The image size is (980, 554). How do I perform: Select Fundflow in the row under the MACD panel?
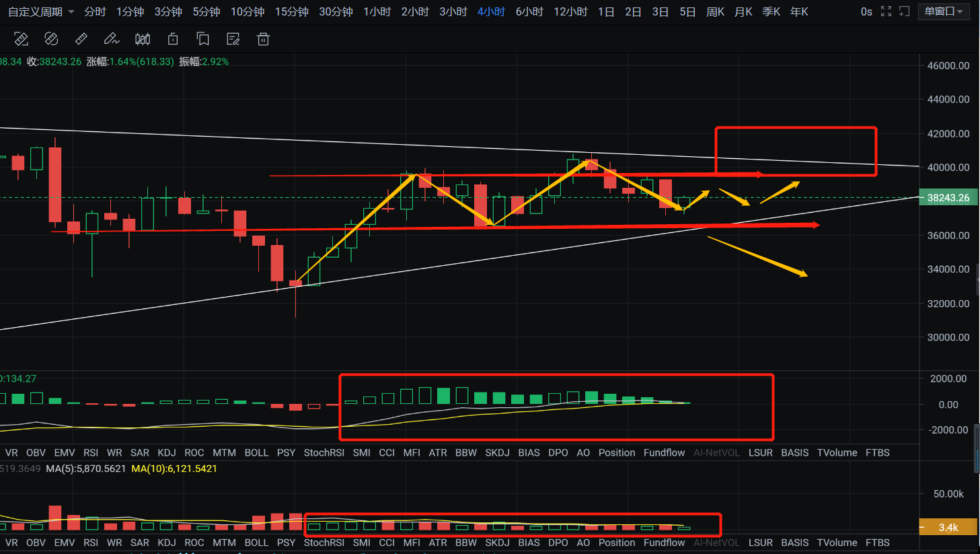point(665,452)
